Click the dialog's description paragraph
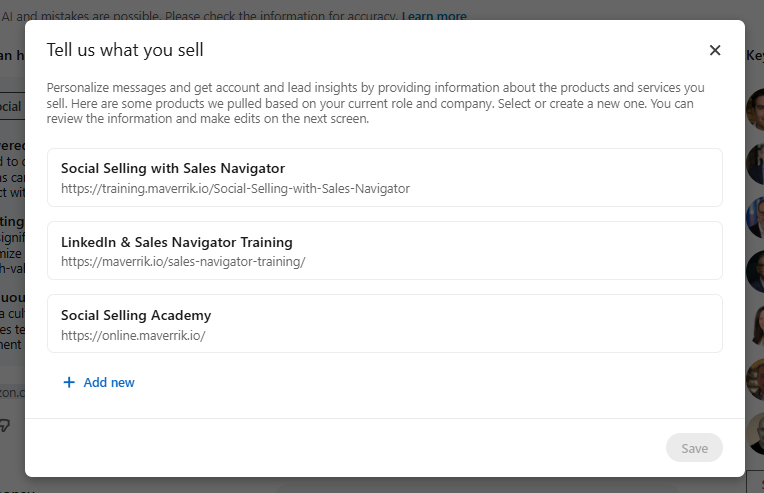 (375, 103)
